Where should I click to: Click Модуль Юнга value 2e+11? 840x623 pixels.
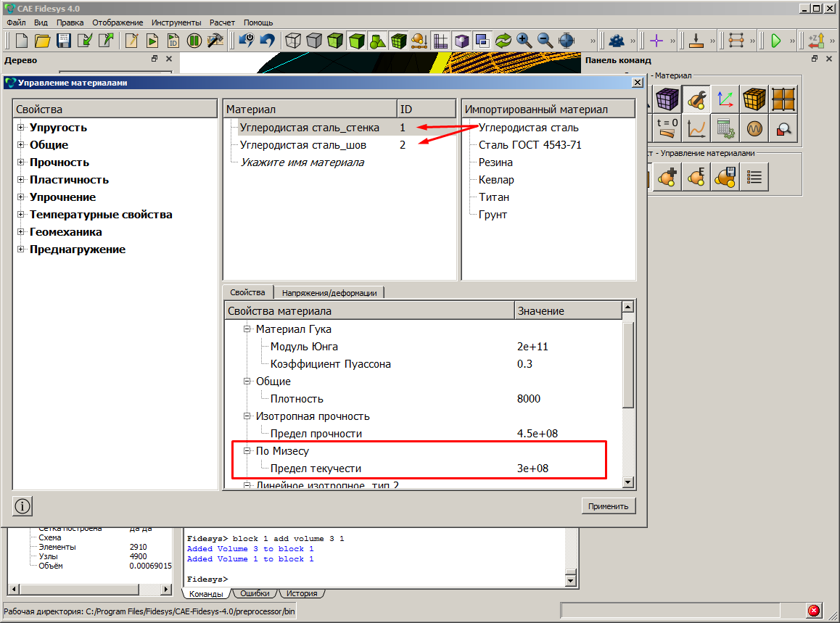click(x=532, y=347)
